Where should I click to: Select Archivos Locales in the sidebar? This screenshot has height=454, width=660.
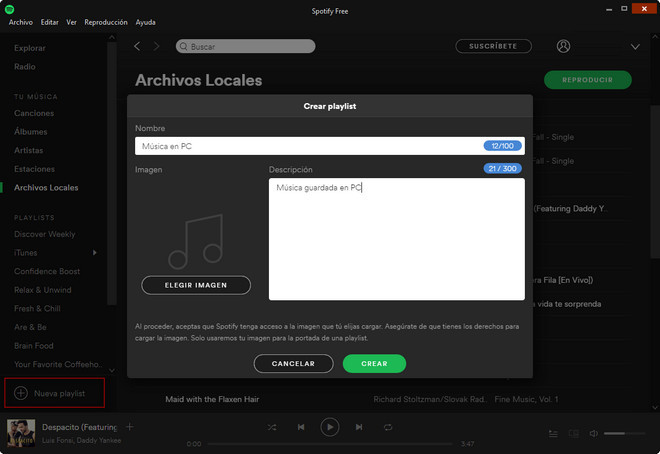46,188
